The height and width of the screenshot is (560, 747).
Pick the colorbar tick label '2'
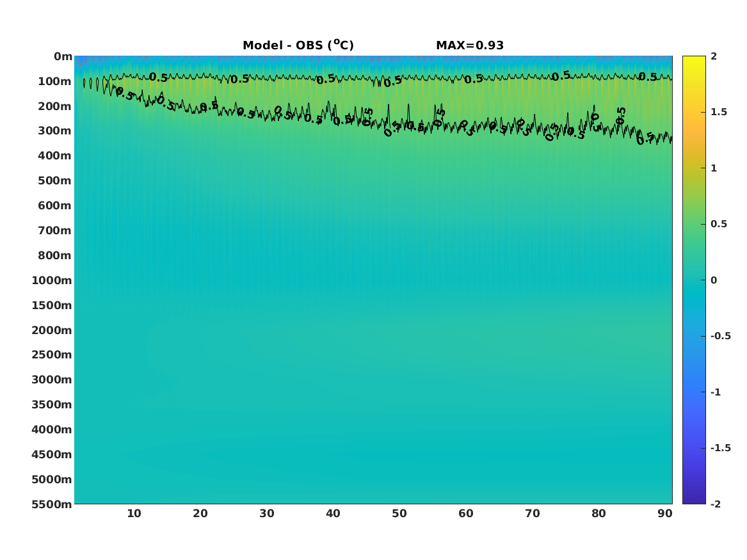(x=714, y=56)
